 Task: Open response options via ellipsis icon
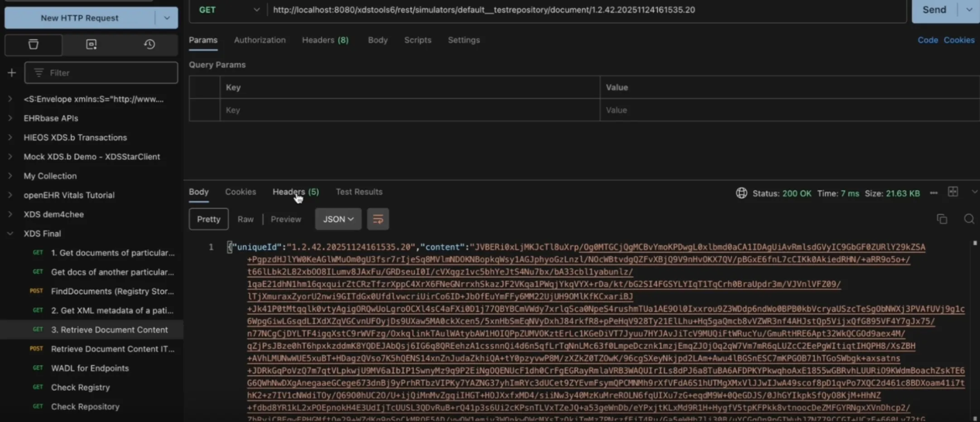click(x=933, y=192)
